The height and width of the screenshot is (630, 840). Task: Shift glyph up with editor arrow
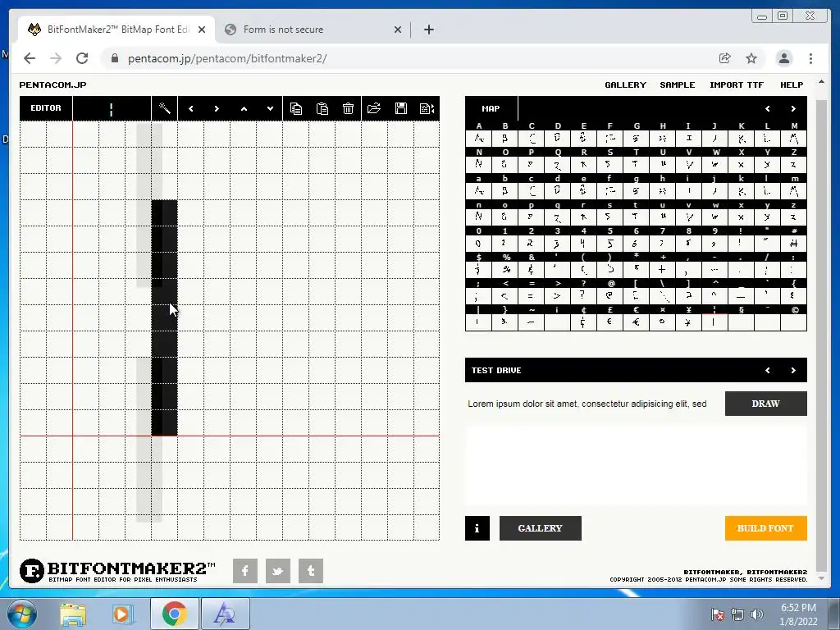(x=244, y=108)
